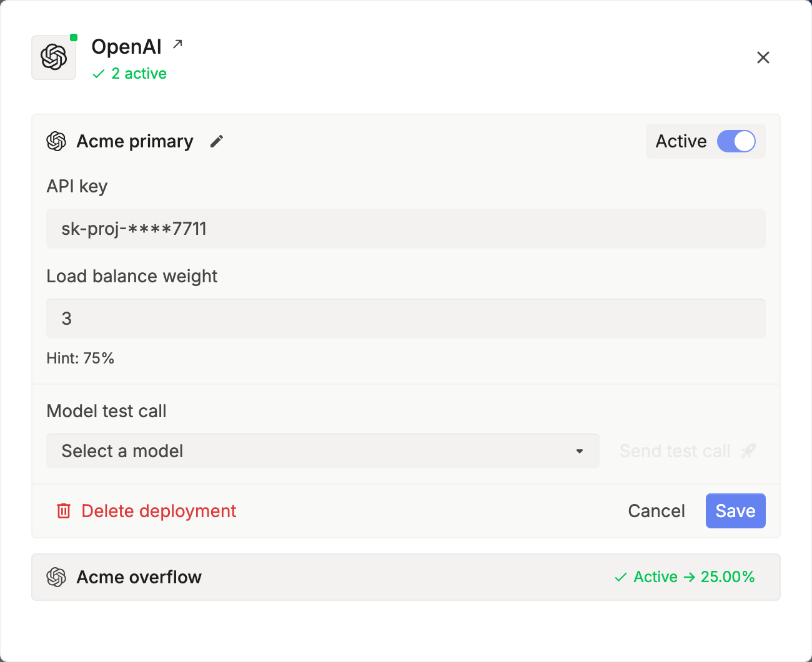Click the Acme primary deployment name
The width and height of the screenshot is (812, 662).
tap(135, 142)
